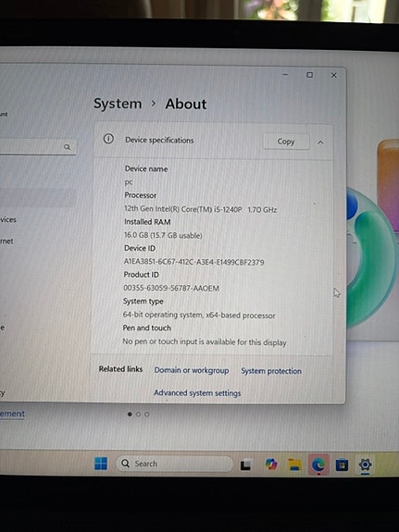This screenshot has height=532, width=399.
Task: Open the Windows Start menu
Action: pyautogui.click(x=101, y=464)
